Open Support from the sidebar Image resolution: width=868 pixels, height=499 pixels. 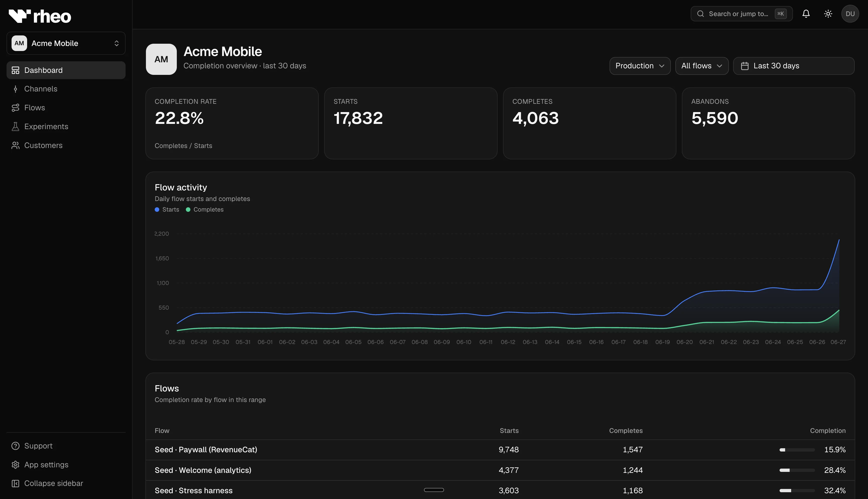tap(66, 446)
